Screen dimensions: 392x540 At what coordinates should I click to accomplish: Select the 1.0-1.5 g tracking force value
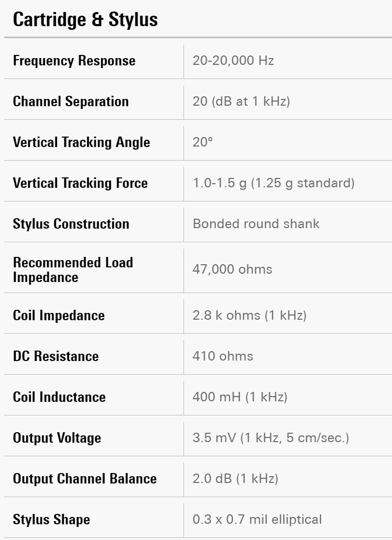tap(273, 183)
